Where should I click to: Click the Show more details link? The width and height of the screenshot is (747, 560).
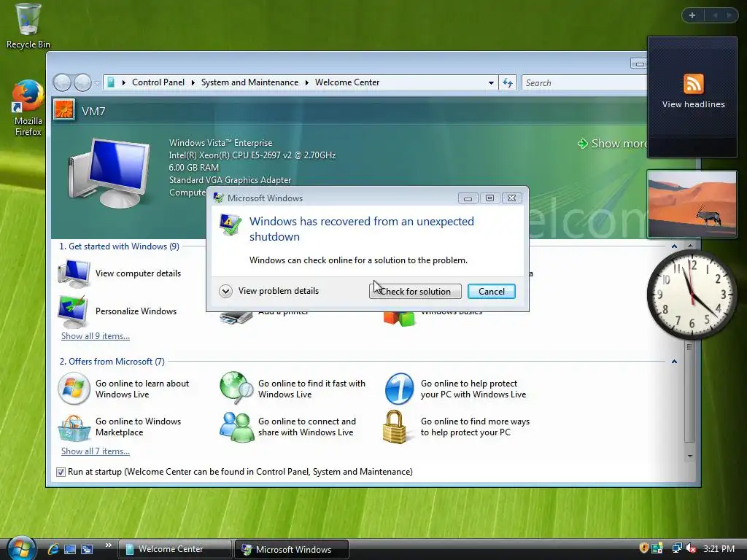[612, 144]
